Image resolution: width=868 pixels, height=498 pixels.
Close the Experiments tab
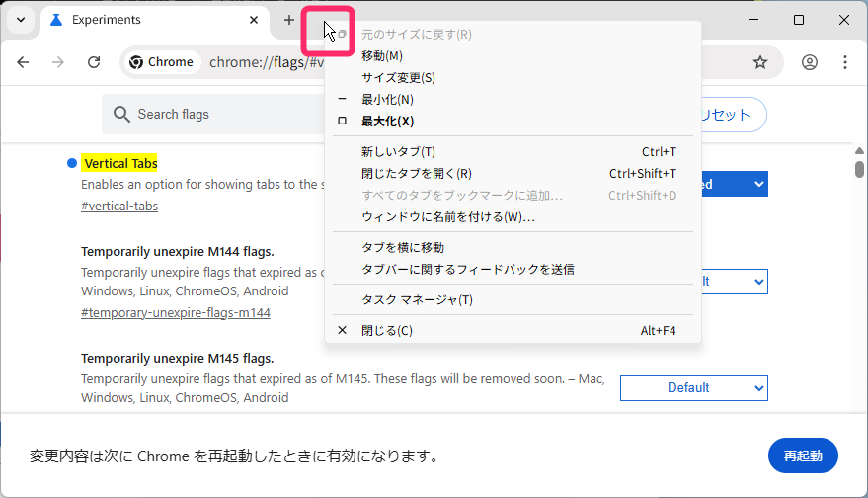[254, 20]
